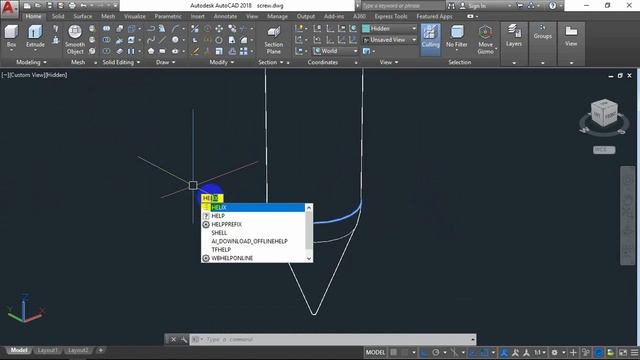Select the Extrude tool

(35, 37)
